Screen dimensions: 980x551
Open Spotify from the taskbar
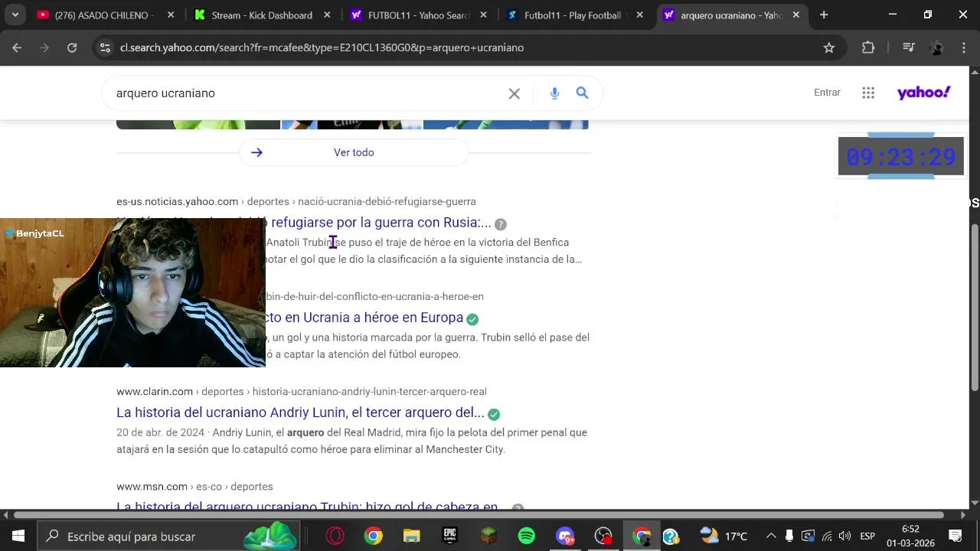click(x=527, y=536)
